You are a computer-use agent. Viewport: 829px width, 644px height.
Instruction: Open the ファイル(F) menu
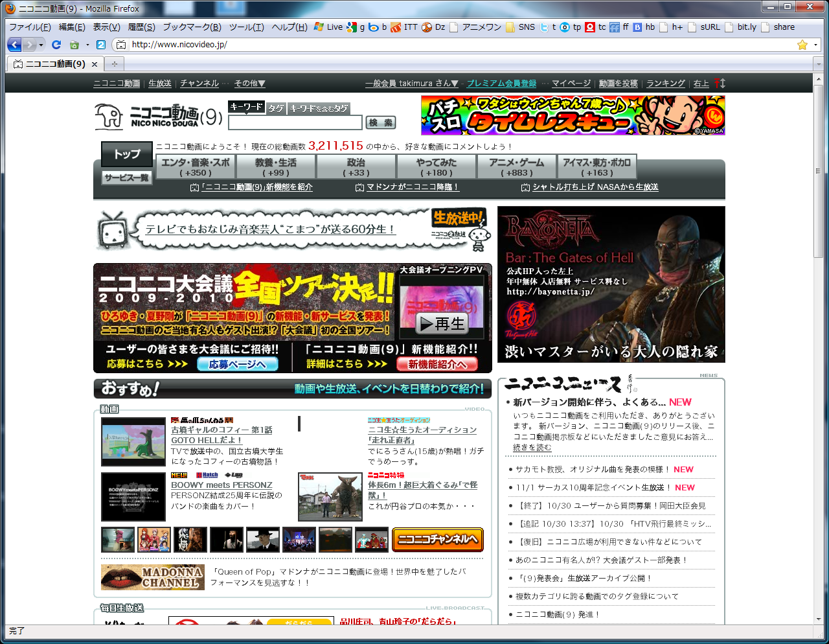[x=30, y=27]
